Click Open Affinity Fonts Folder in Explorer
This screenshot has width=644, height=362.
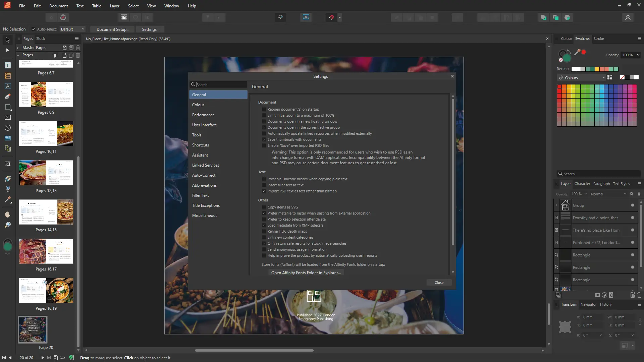[306, 273]
